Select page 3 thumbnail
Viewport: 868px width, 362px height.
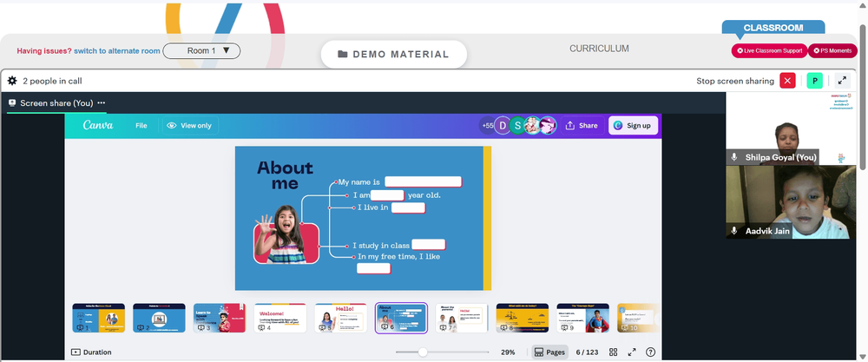click(220, 318)
